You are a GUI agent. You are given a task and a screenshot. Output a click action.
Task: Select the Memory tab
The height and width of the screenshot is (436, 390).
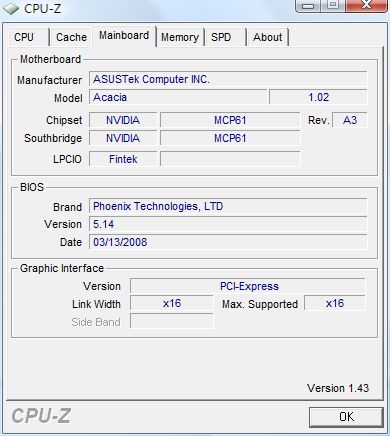coord(180,37)
